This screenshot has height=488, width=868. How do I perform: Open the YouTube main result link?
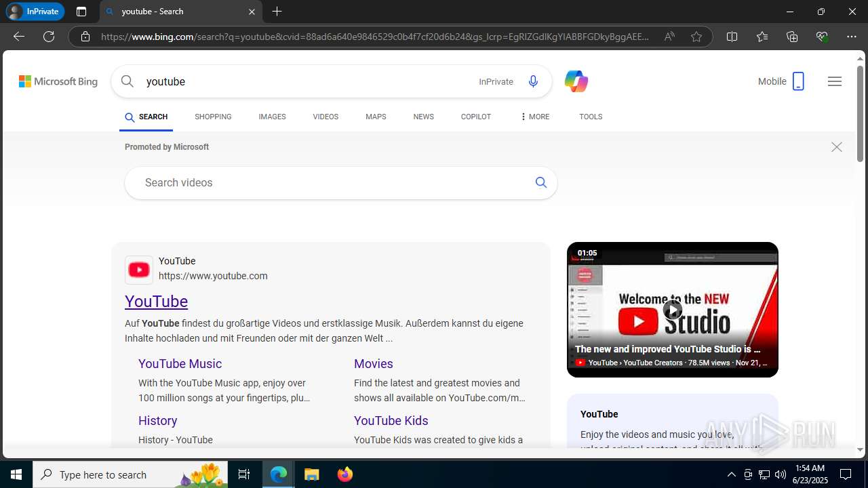[156, 302]
